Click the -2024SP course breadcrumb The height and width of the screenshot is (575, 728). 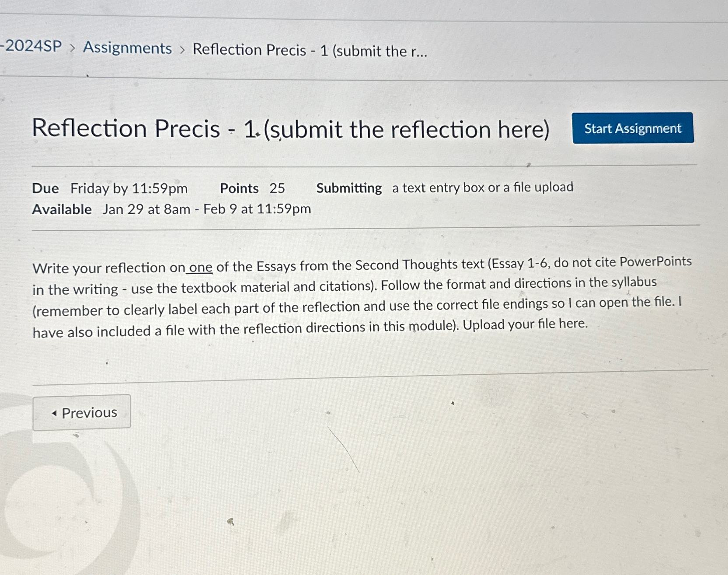click(x=31, y=49)
